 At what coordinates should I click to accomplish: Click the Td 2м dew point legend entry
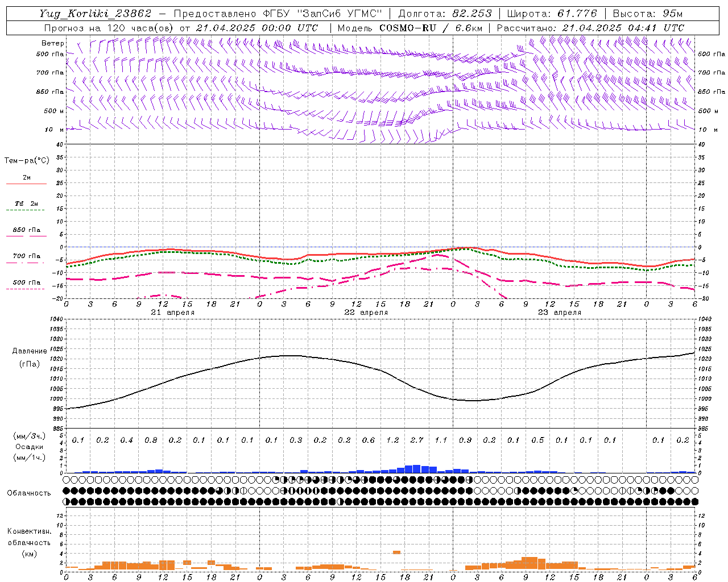point(26,203)
